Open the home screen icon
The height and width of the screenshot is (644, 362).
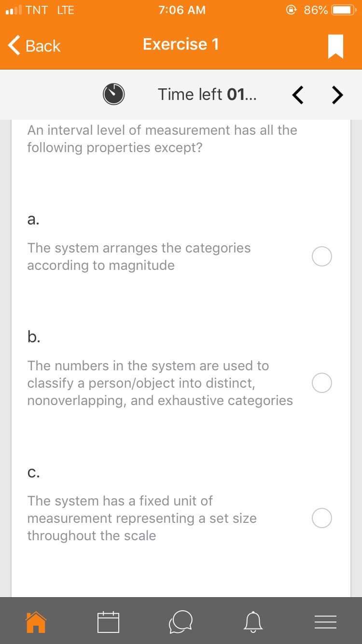35,622
